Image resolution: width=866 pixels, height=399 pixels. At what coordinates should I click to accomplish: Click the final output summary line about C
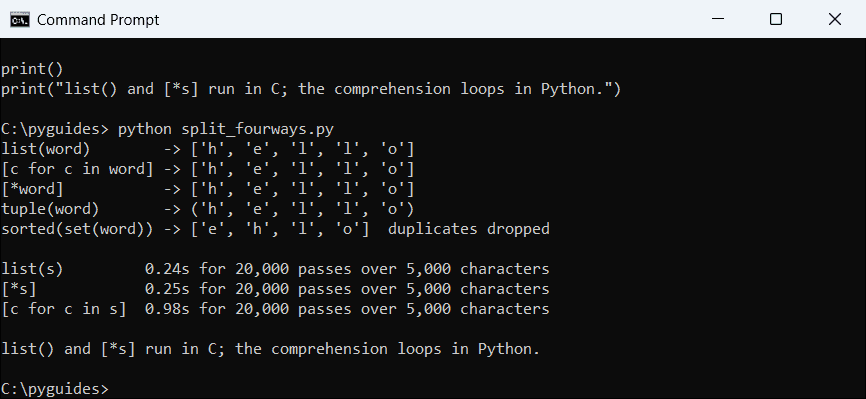coord(271,349)
